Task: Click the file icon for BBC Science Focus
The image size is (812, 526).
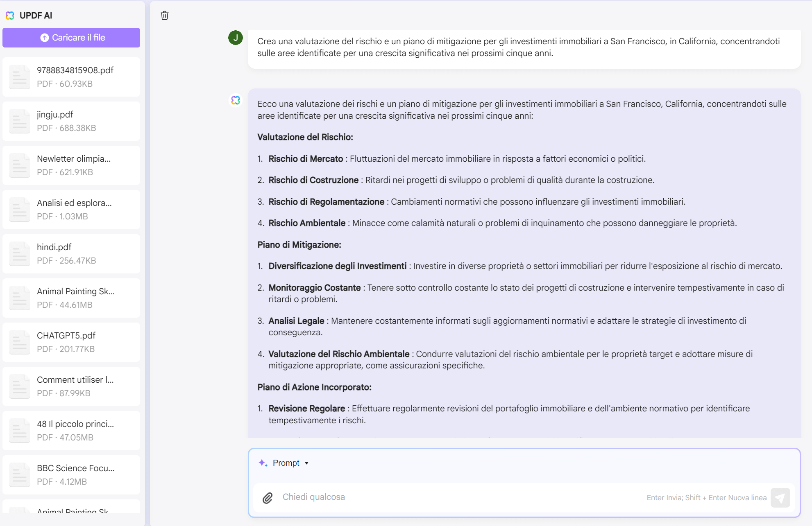Action: [x=20, y=475]
